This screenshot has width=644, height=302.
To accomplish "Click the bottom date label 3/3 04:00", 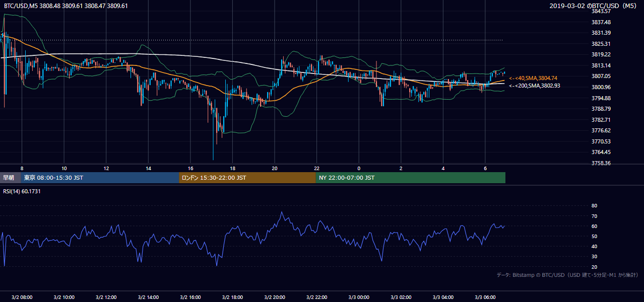I will click(443, 297).
